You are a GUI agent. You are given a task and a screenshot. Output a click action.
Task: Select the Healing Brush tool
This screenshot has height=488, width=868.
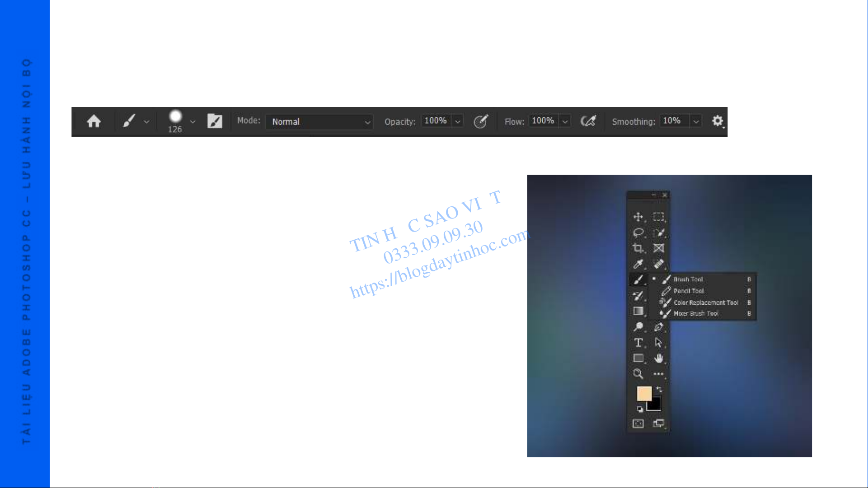tap(659, 264)
